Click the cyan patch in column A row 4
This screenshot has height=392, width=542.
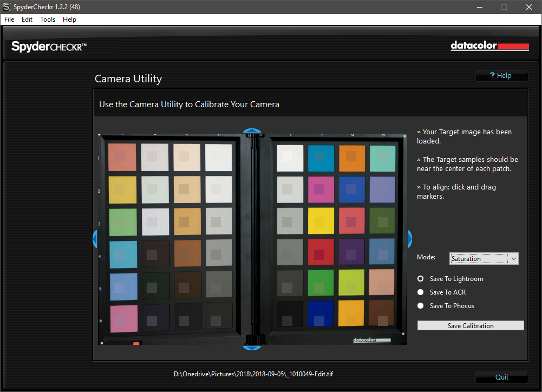click(123, 255)
